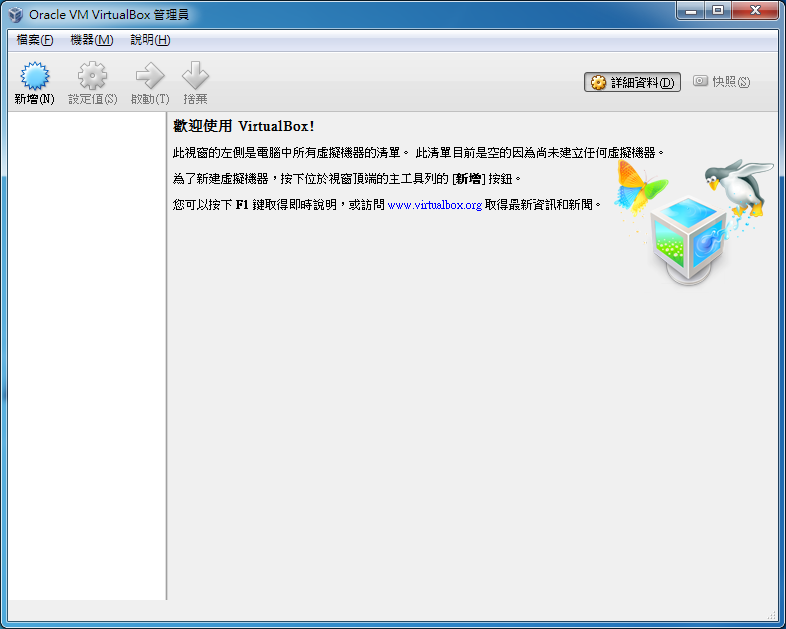Screen dimensions: 786x629
Task: Click the Discard (捨棄) down-arrow icon
Action: [195, 76]
